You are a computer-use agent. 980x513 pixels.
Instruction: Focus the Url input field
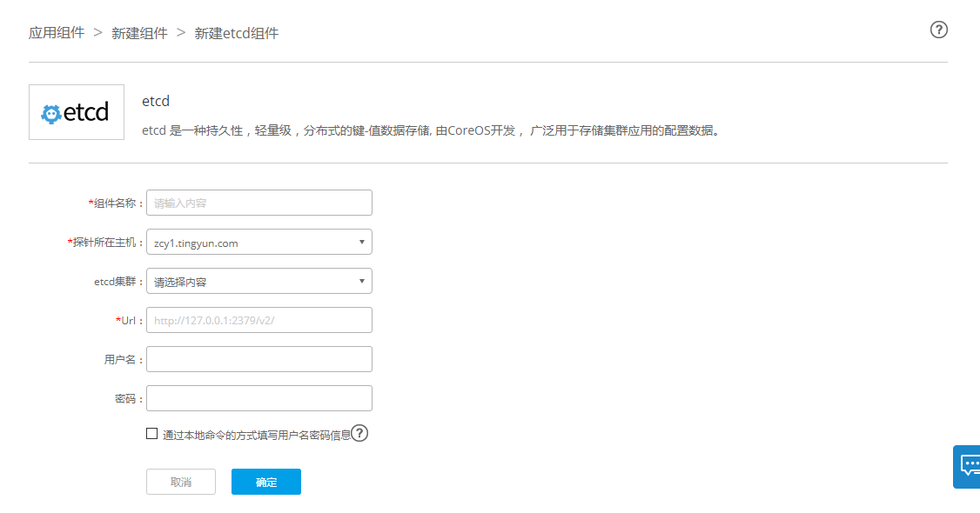coord(259,320)
